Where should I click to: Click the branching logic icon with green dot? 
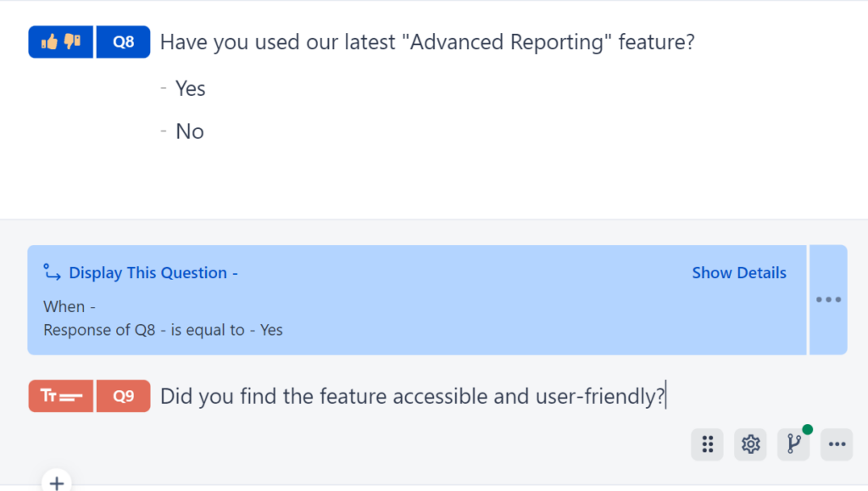point(793,444)
